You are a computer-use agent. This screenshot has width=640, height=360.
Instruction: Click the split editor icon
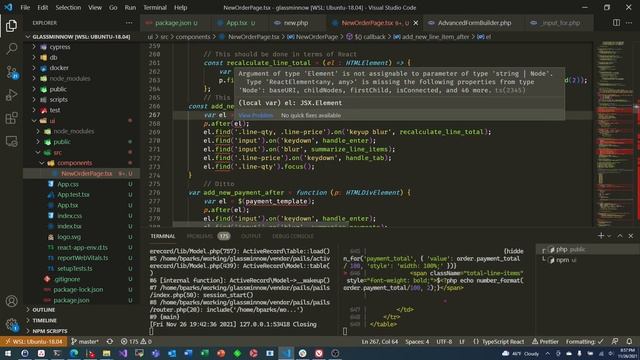(616, 23)
